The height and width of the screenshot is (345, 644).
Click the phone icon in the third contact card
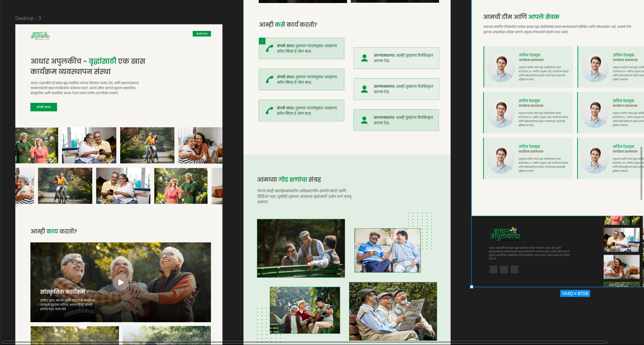click(269, 110)
